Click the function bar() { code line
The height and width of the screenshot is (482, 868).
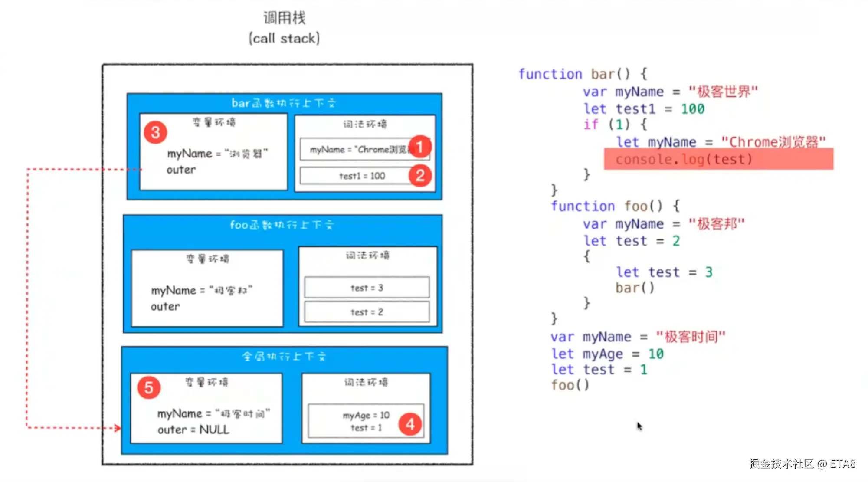tap(583, 74)
